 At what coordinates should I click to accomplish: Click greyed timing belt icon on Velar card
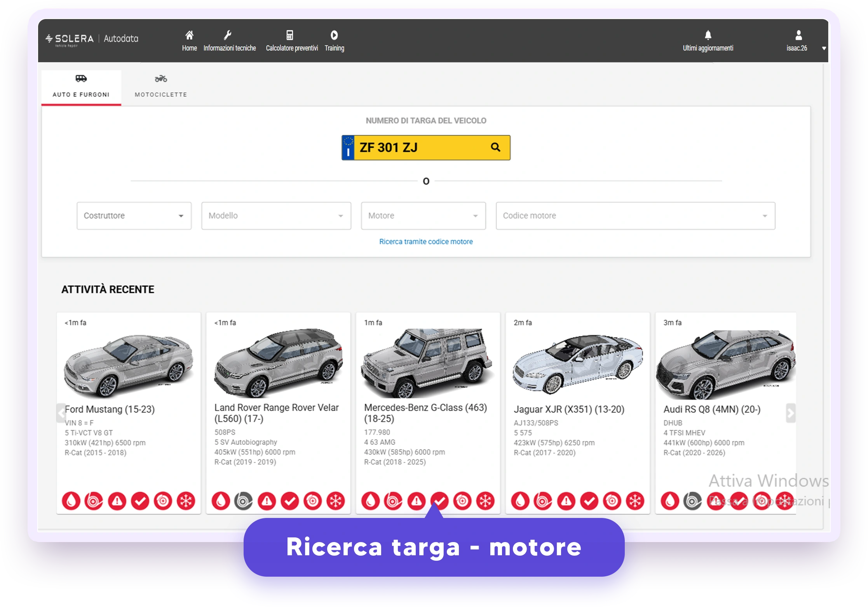pos(244,501)
